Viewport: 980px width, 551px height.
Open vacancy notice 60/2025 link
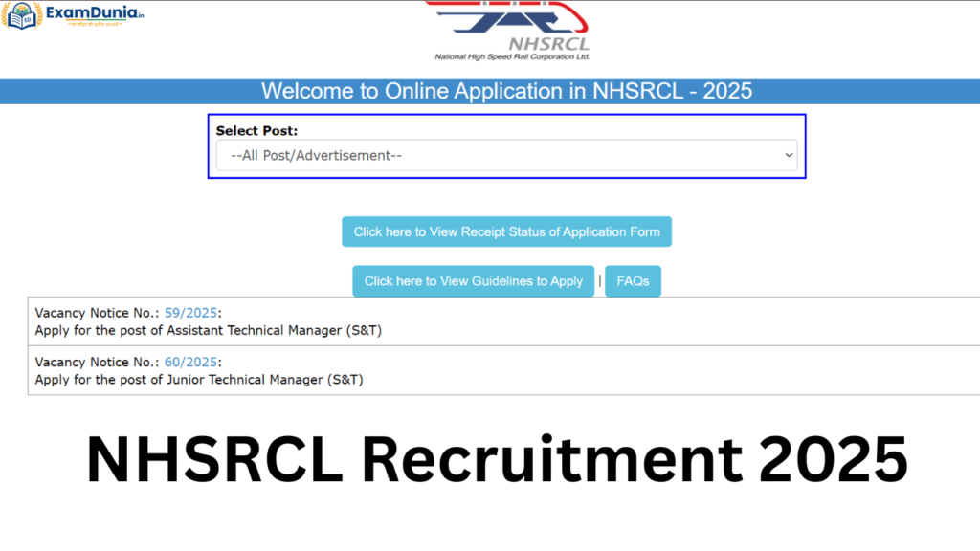[190, 362]
